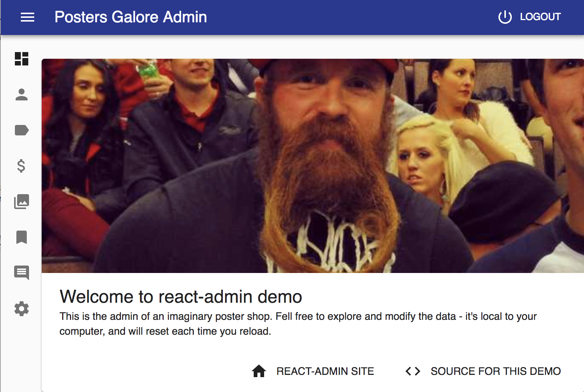This screenshot has width=584, height=392.
Task: Click the home icon beside React-Admin Site
Action: point(259,371)
